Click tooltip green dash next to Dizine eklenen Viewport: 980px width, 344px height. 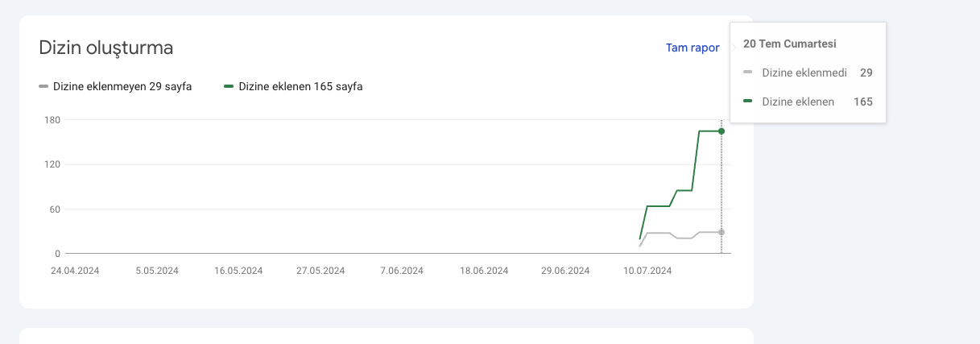[747, 102]
